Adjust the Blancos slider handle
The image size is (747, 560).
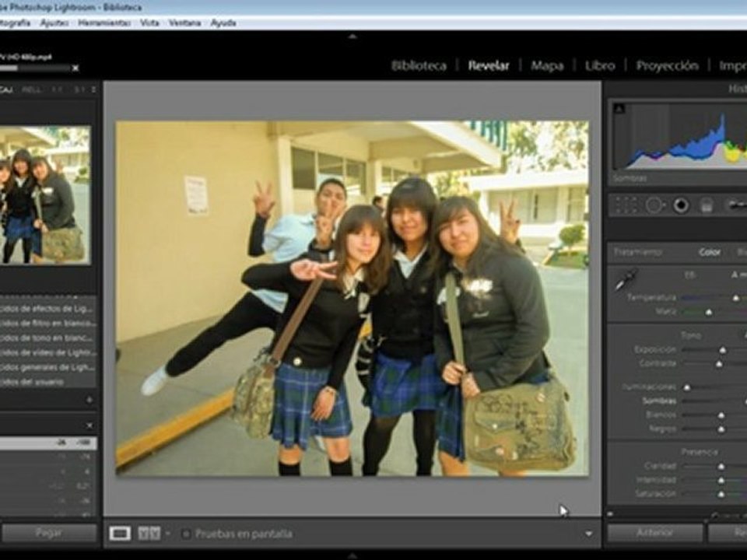point(721,415)
